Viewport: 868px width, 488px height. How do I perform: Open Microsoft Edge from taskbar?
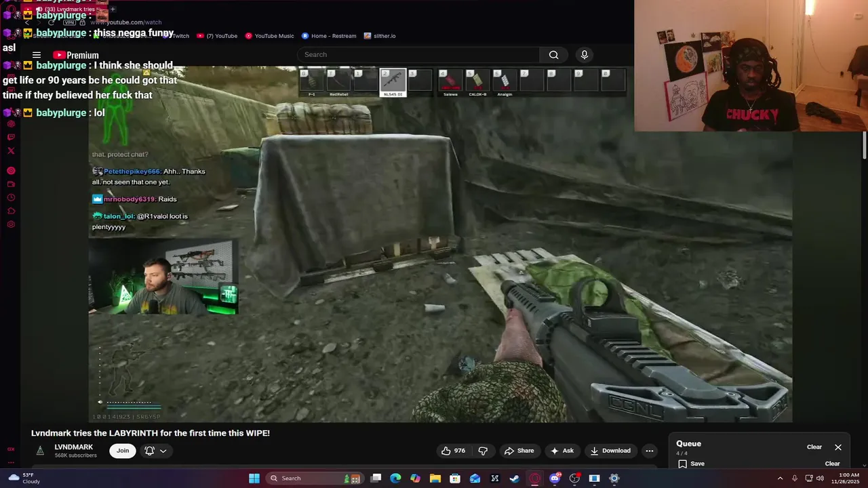tap(396, 479)
